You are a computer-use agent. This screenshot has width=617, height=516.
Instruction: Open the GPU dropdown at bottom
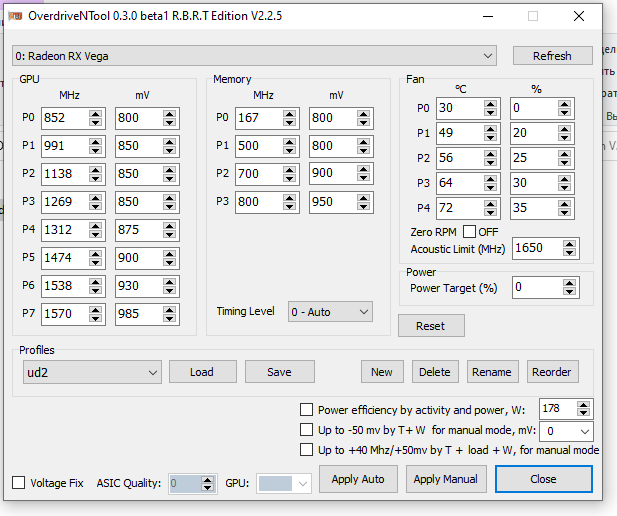coord(284,483)
